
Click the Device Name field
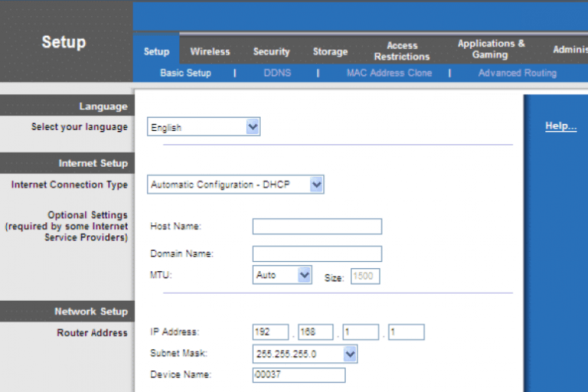point(298,376)
